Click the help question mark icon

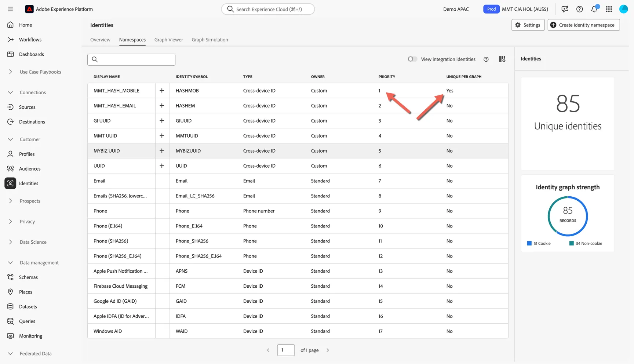pyautogui.click(x=580, y=9)
